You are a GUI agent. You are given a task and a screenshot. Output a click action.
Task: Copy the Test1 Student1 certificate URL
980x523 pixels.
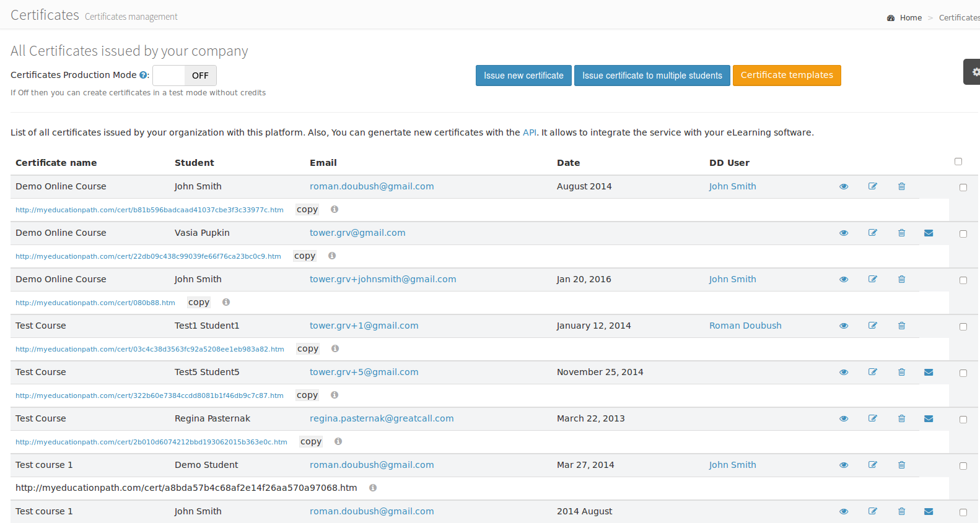pos(307,348)
